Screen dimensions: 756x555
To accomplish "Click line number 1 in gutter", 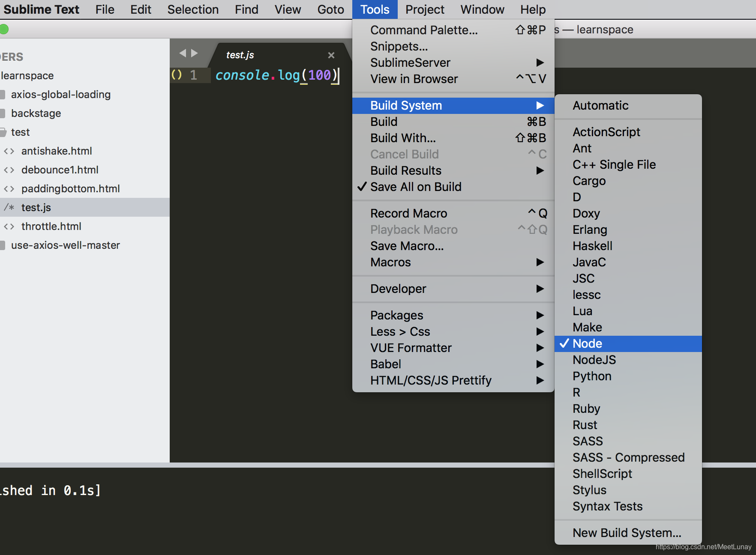I will tap(194, 75).
